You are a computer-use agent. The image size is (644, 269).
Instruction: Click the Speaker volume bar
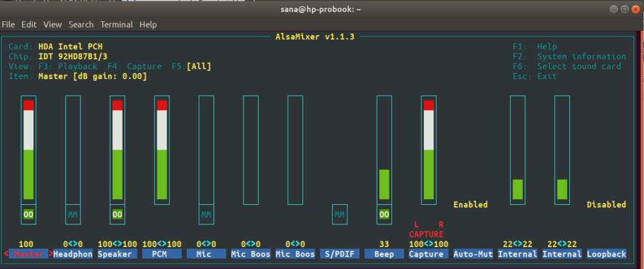point(118,150)
